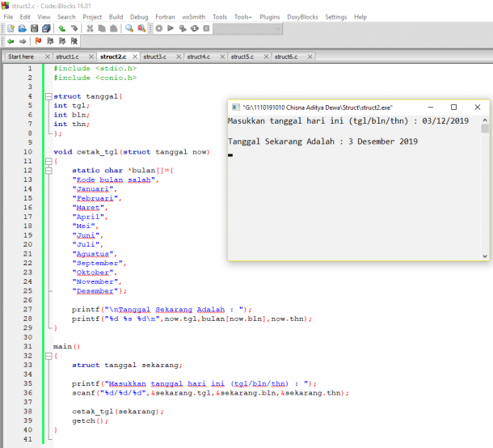Collapse bulan array fold at line 12
Image resolution: width=493 pixels, height=448 pixels.
coord(48,171)
